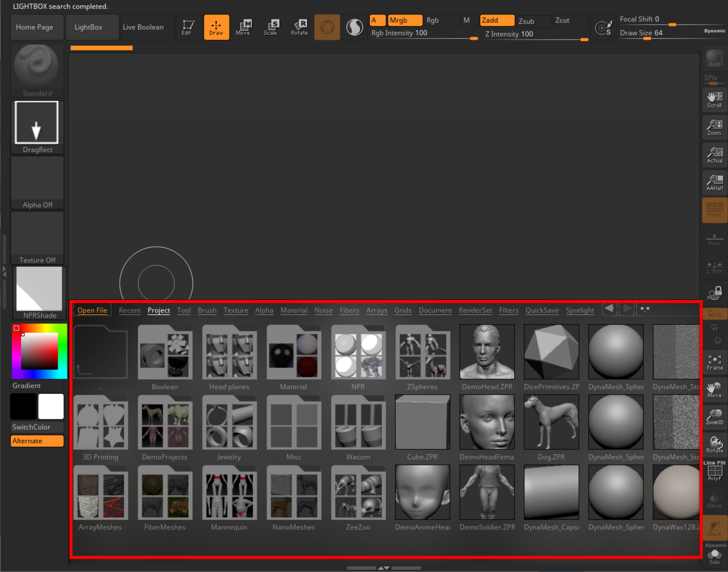The width and height of the screenshot is (728, 572).
Task: Click the LightBox search field
Action: [x=668, y=309]
